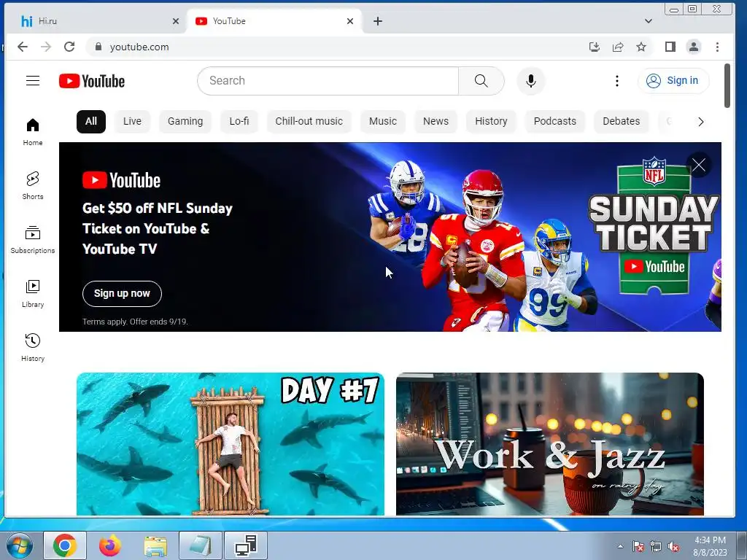Open History from the sidebar
The image size is (747, 560).
[33, 348]
